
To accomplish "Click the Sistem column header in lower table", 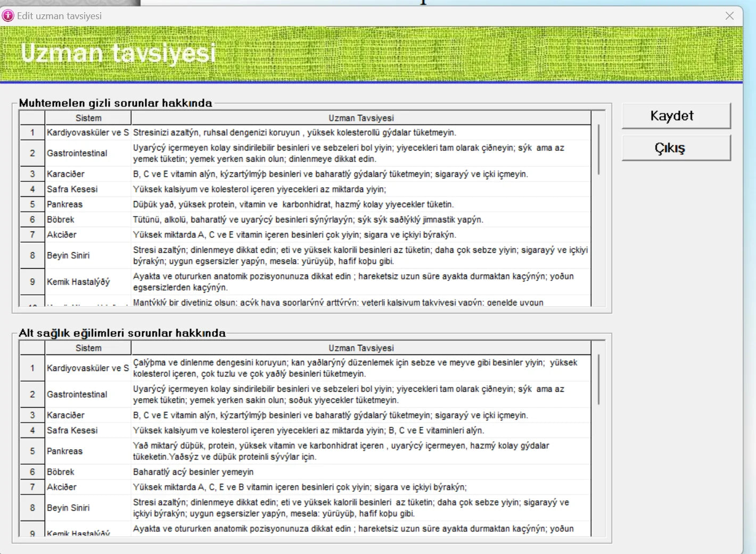I will click(88, 348).
